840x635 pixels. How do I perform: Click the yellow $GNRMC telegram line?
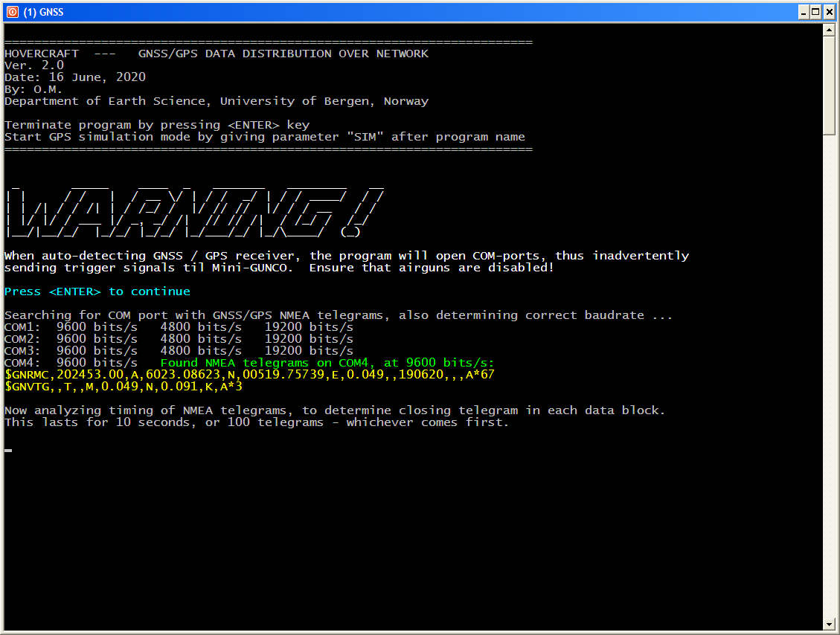tap(249, 375)
